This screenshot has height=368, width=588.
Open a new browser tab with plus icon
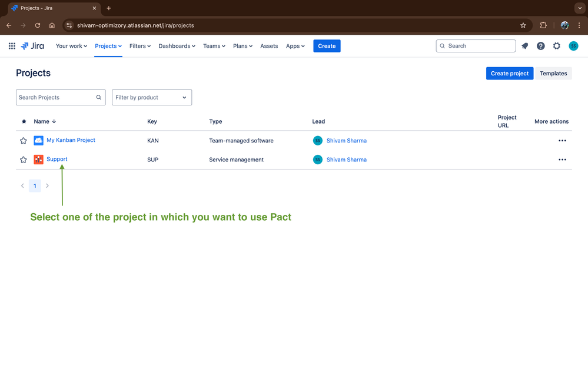[x=109, y=8]
